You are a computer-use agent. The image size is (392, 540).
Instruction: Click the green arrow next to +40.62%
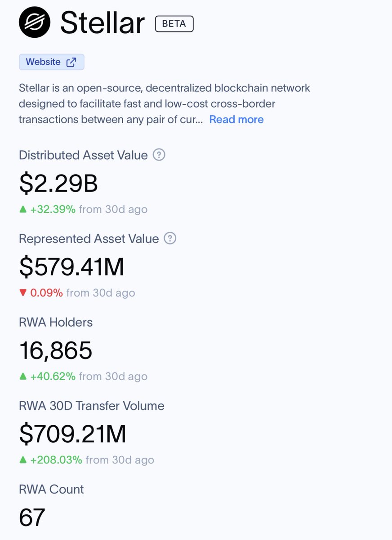tap(23, 376)
